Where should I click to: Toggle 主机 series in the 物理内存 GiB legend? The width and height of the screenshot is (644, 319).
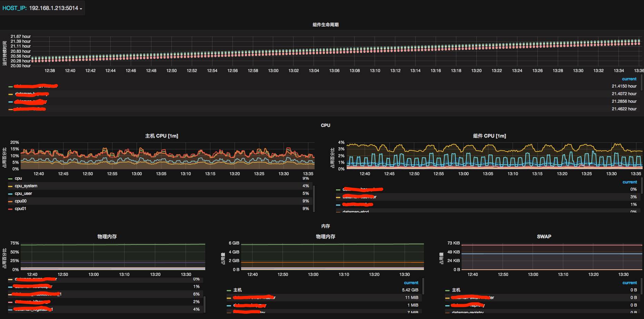(237, 290)
